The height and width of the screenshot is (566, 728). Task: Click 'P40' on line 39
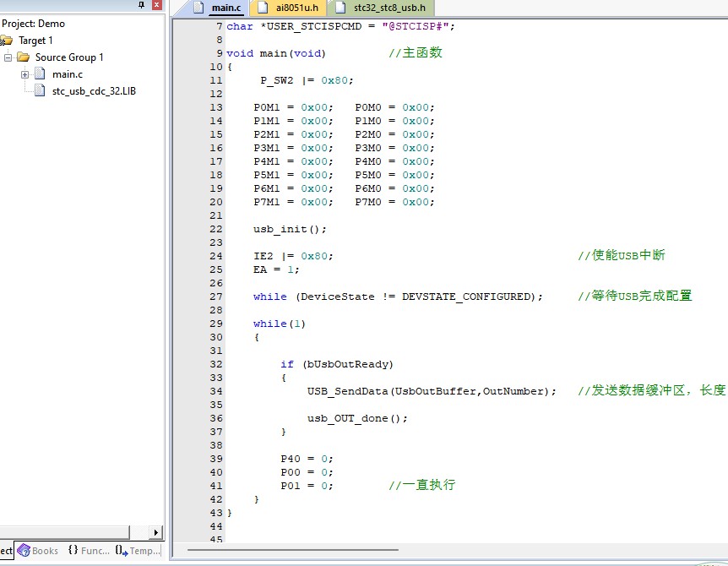tap(291, 459)
